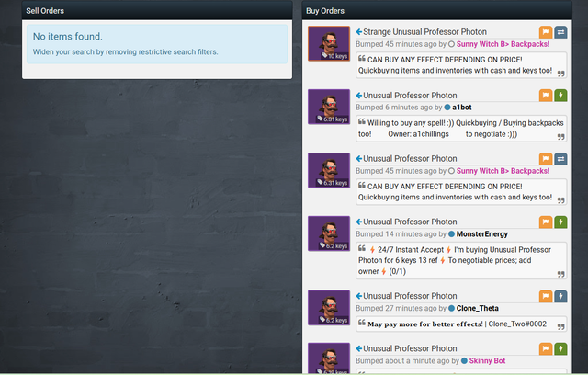
Task: Open Sunny Witch profile in the 6.31 keys listing
Action: [503, 171]
